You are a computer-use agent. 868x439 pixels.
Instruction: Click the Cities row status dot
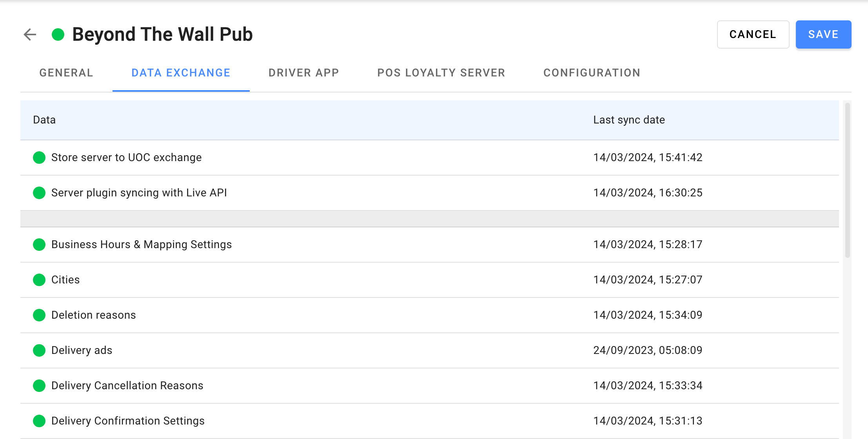(x=39, y=280)
